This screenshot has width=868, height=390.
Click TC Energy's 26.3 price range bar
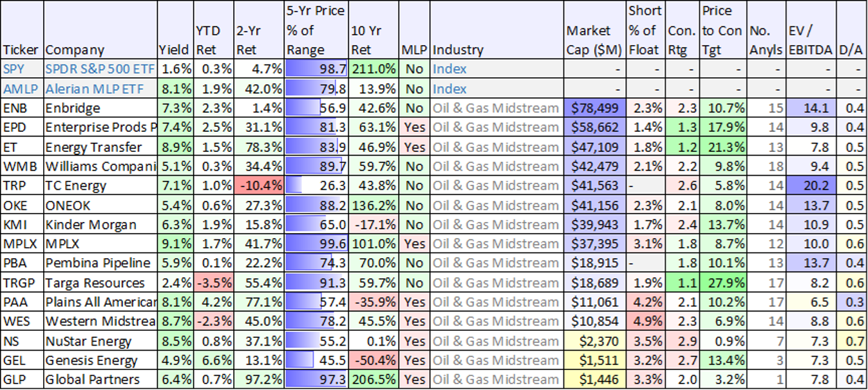[x=316, y=185]
